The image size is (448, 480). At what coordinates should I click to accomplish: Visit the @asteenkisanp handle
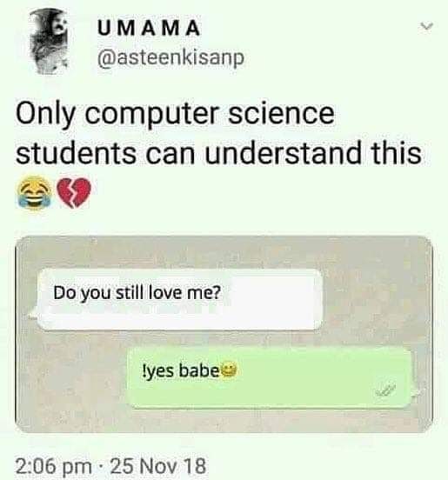coord(171,58)
